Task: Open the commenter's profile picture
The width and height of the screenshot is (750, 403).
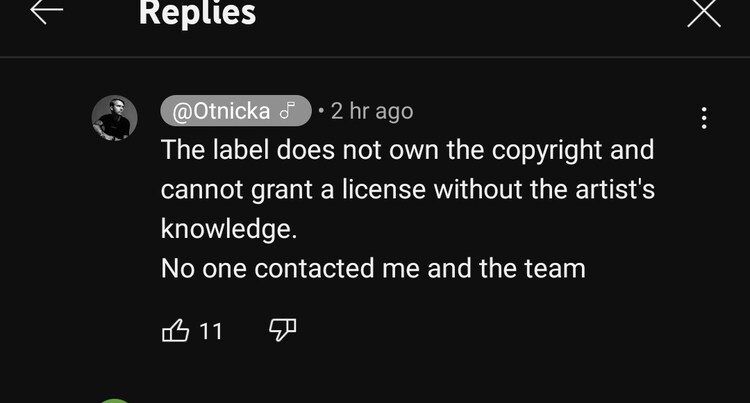Action: pyautogui.click(x=115, y=119)
